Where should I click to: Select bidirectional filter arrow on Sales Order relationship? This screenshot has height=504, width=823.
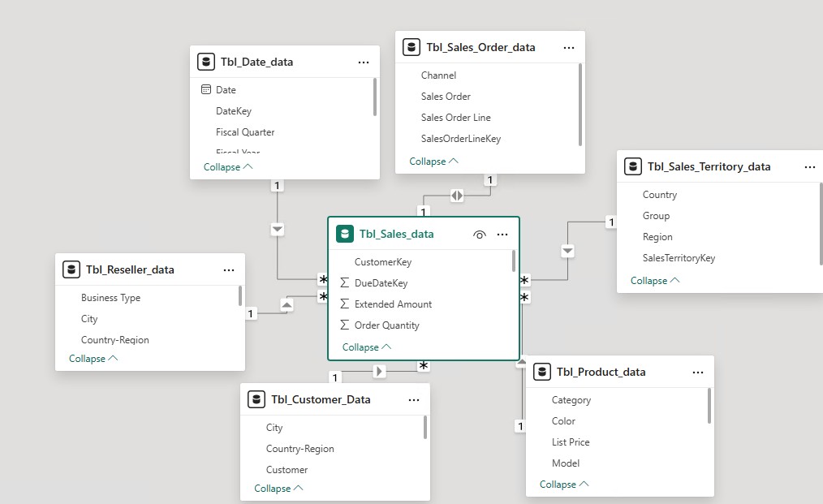(457, 196)
